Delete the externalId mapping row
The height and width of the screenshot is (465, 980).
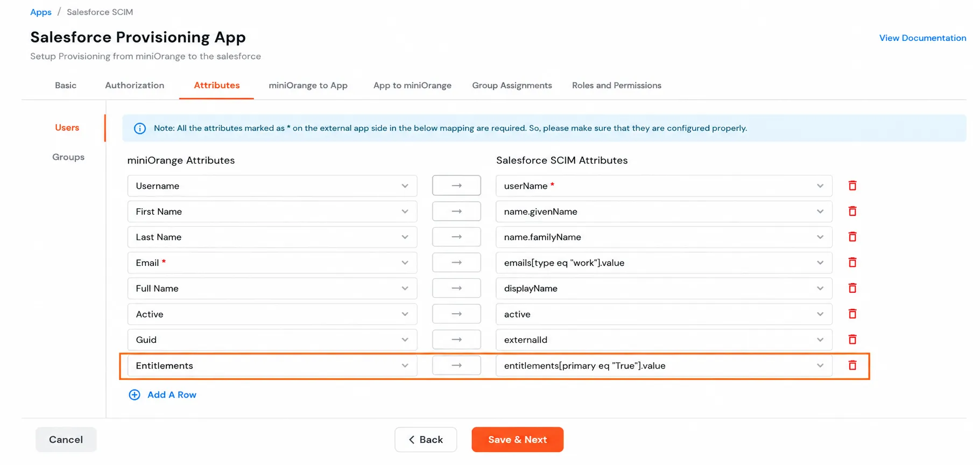852,340
